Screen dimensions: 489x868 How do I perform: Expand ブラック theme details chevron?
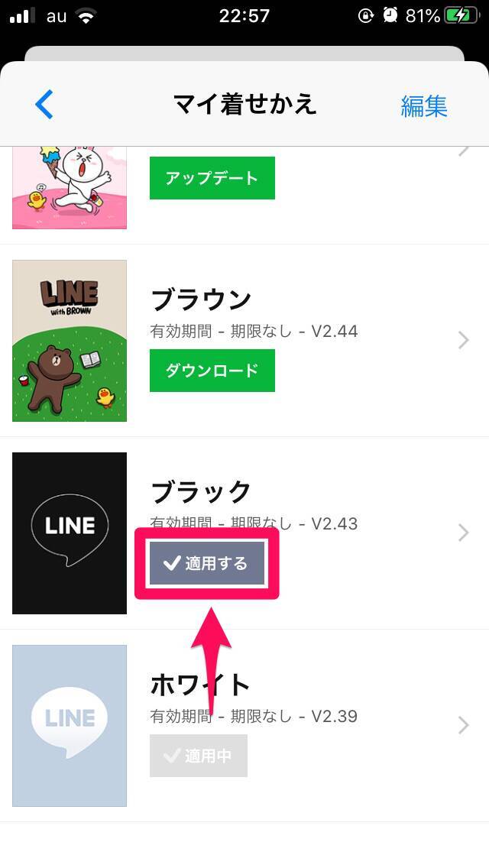coord(463,533)
